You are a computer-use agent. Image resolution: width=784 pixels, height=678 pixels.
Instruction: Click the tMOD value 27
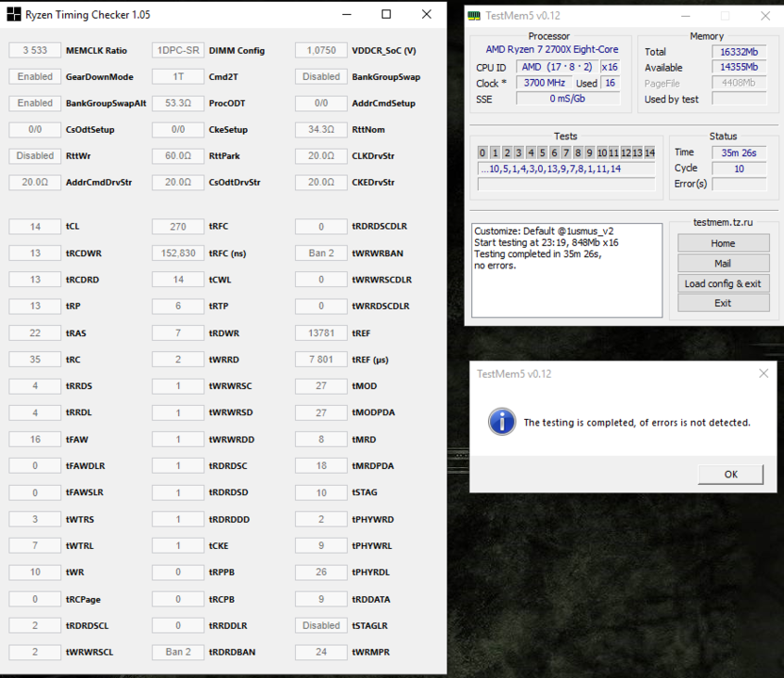pyautogui.click(x=321, y=386)
